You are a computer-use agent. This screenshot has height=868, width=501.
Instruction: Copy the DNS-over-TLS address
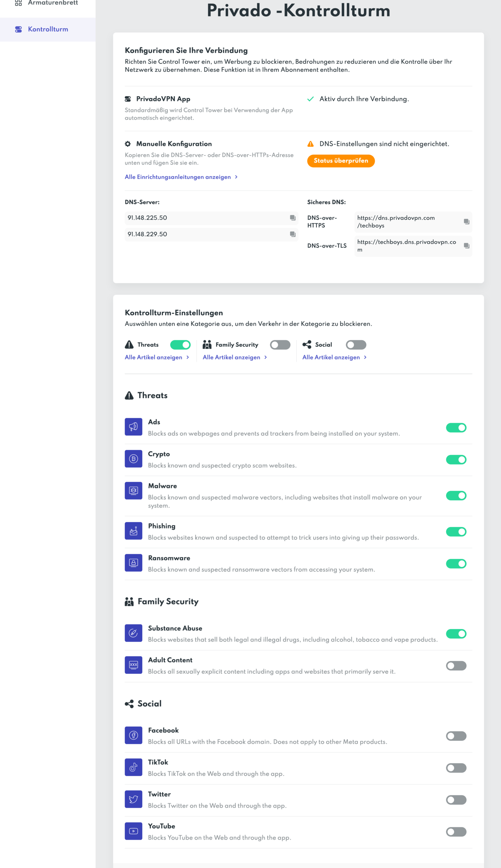466,246
